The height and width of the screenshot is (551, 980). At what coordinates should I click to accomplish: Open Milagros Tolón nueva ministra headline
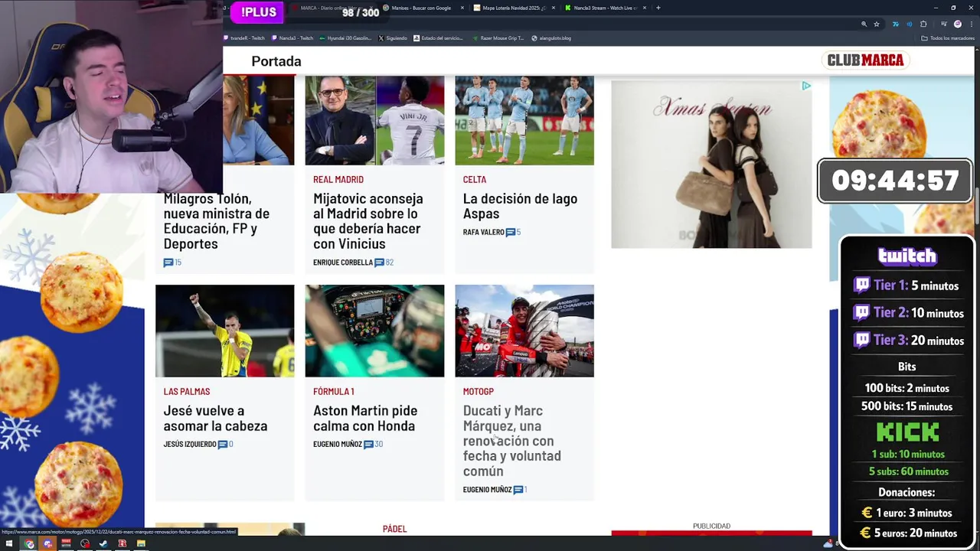pyautogui.click(x=217, y=221)
